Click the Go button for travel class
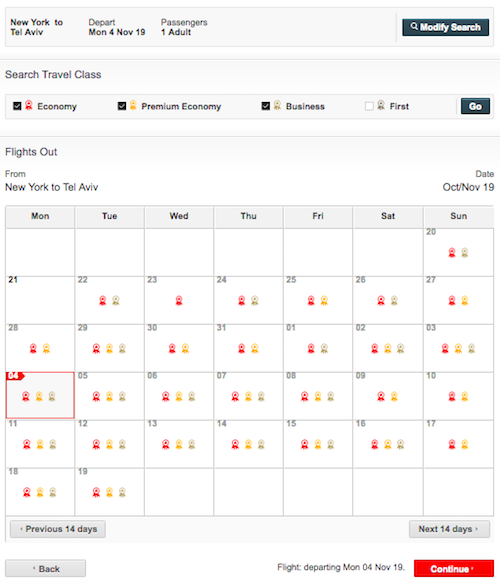500x583 pixels. pos(475,106)
